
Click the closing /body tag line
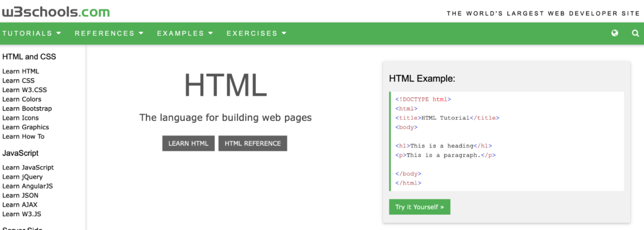click(x=408, y=174)
